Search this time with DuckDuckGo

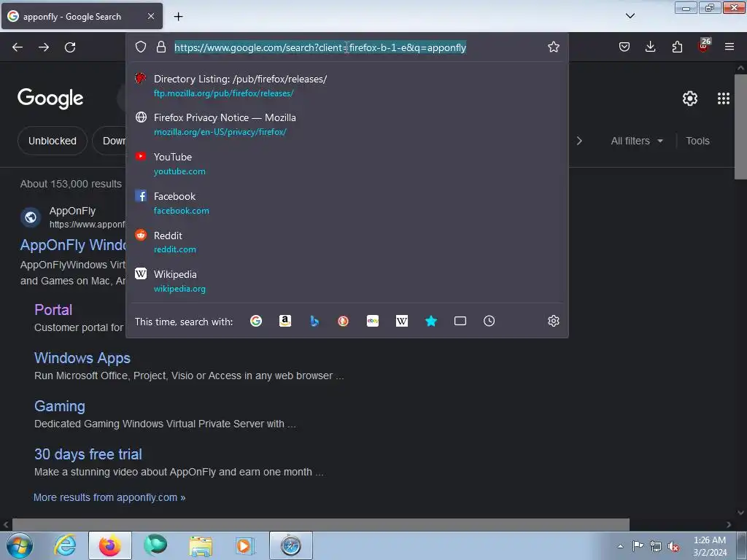[343, 321]
